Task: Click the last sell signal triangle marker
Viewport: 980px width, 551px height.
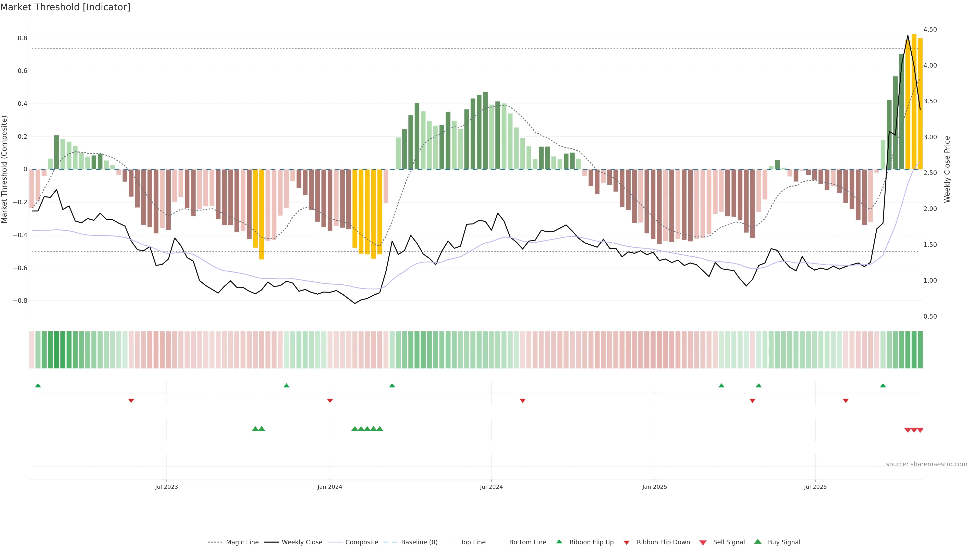Action: pyautogui.click(x=920, y=430)
